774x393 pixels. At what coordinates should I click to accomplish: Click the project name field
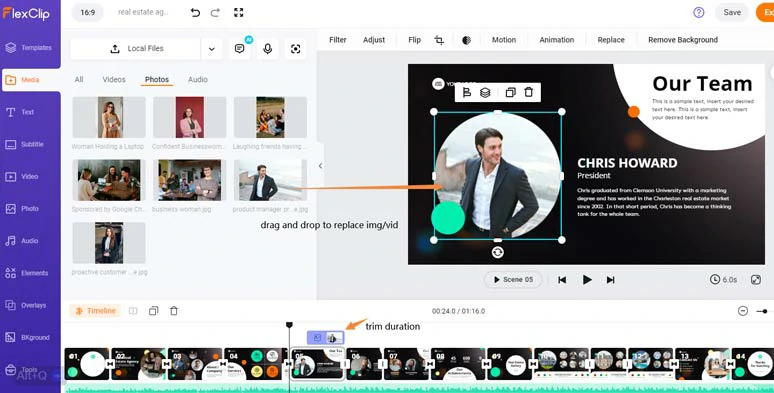click(x=143, y=12)
